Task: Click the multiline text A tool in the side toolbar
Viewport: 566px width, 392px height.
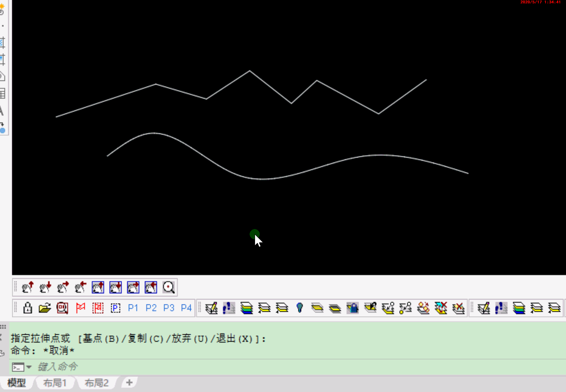Action: pyautogui.click(x=2, y=111)
